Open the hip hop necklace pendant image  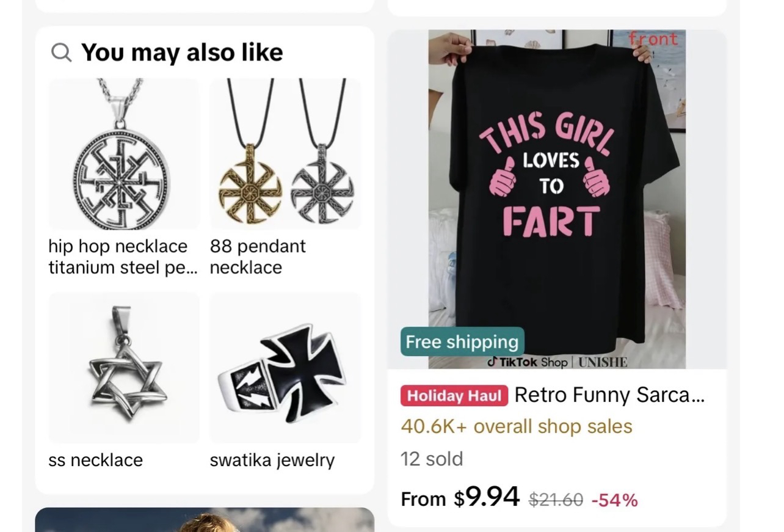[x=124, y=153]
